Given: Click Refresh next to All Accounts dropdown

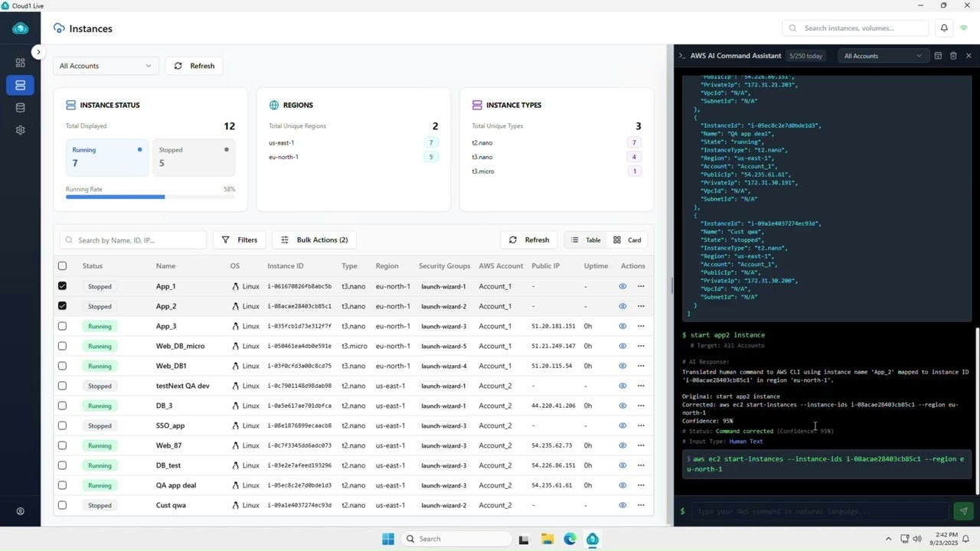Looking at the screenshot, I should (x=194, y=66).
